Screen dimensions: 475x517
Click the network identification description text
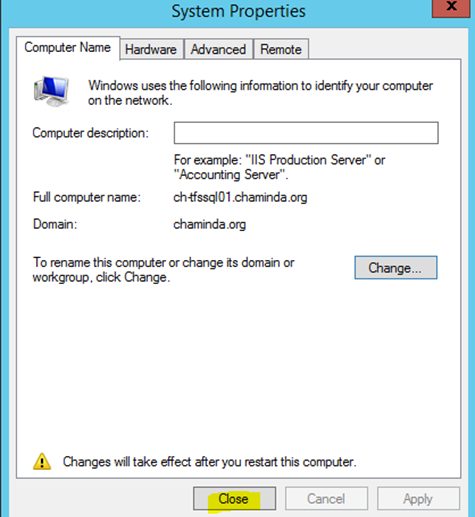click(x=260, y=93)
